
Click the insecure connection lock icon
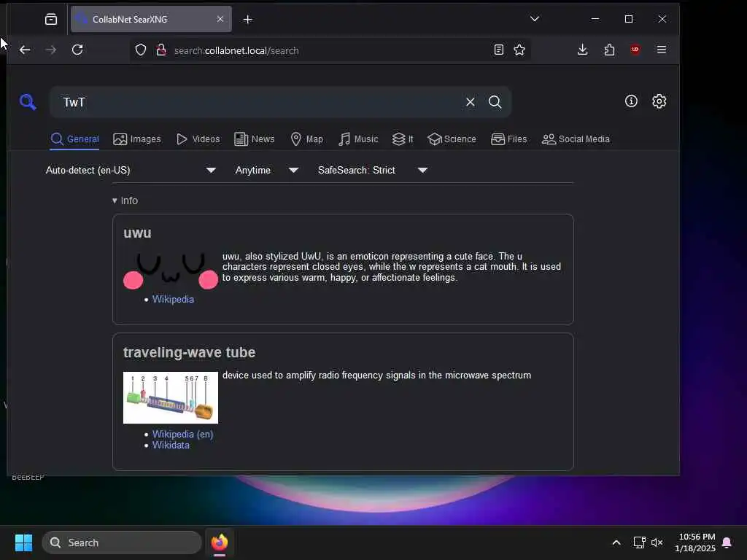(x=161, y=50)
